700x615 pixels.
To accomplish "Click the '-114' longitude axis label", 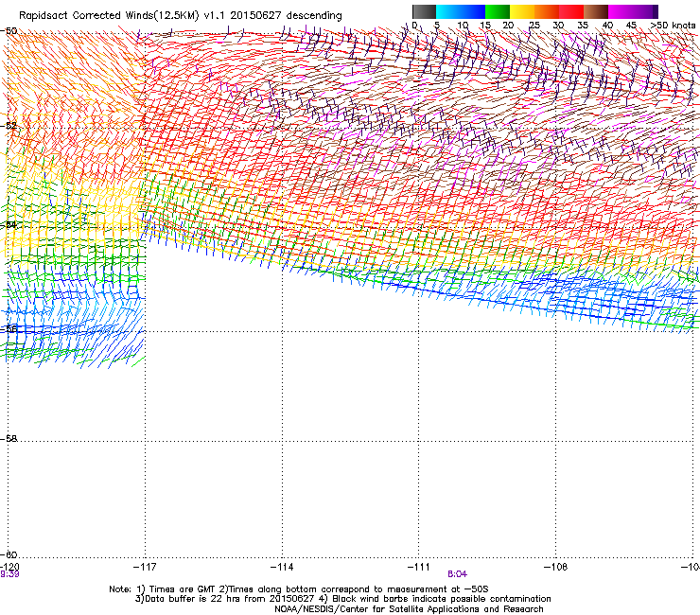I will 282,567.
